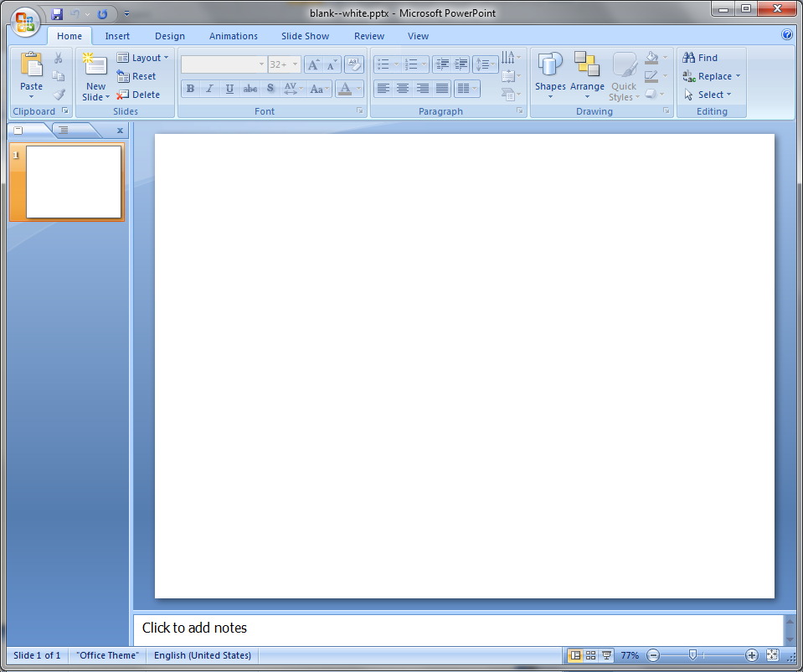Click the Save icon in Quick Access Toolbar
803x672 pixels.
pyautogui.click(x=57, y=14)
